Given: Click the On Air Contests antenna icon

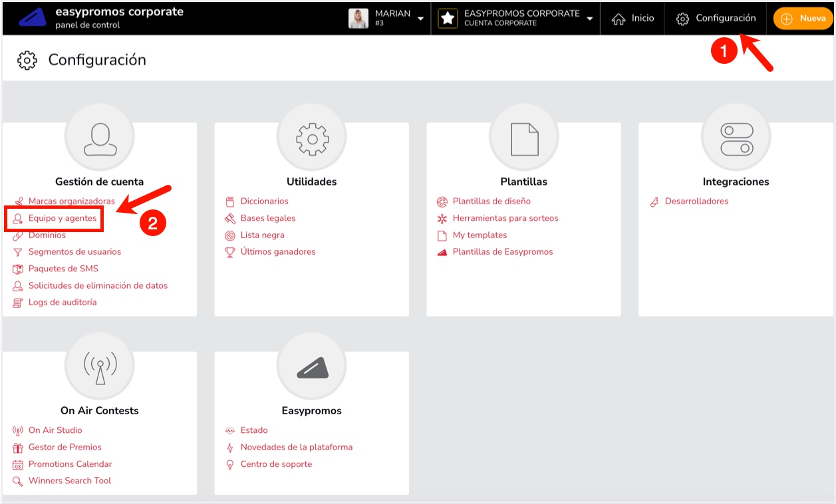Looking at the screenshot, I should pos(100,368).
